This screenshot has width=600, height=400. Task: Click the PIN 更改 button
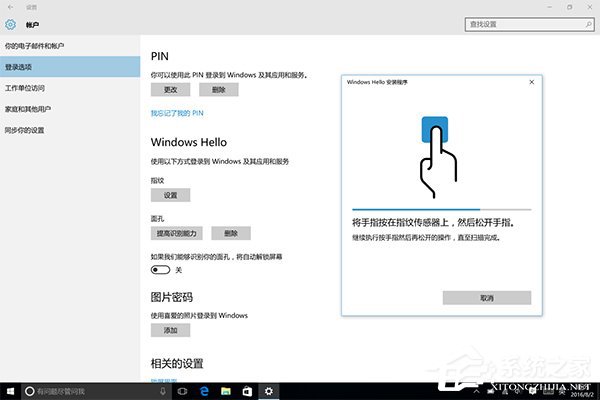pos(170,90)
